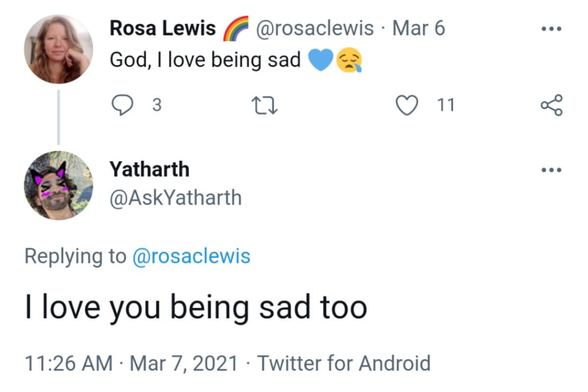Open the 11:26 AM Mar 7, 2021 timestamp

[131, 364]
